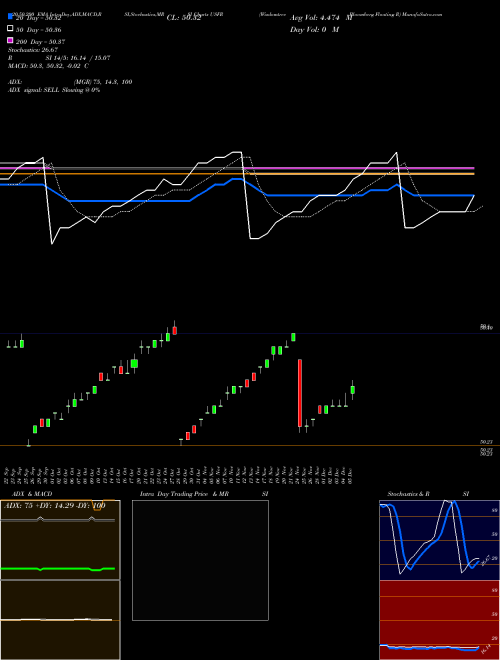Open the blue Stochastics oscillator chart panel
The image size is (500, 660).
pos(439,540)
